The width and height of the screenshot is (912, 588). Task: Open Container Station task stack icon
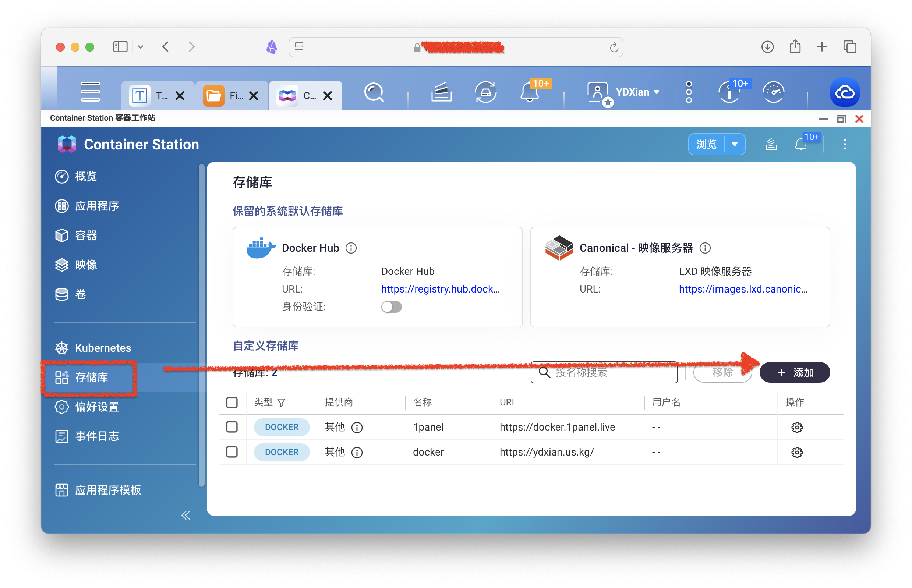[771, 144]
